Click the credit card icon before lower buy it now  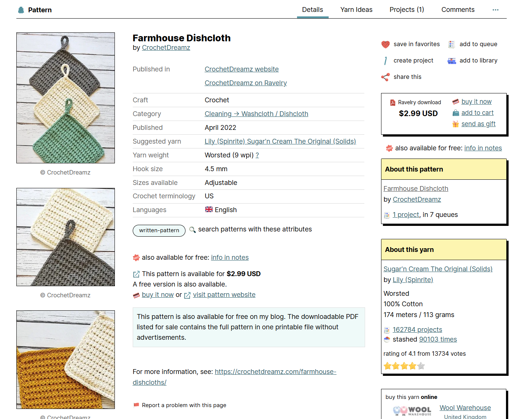136,295
